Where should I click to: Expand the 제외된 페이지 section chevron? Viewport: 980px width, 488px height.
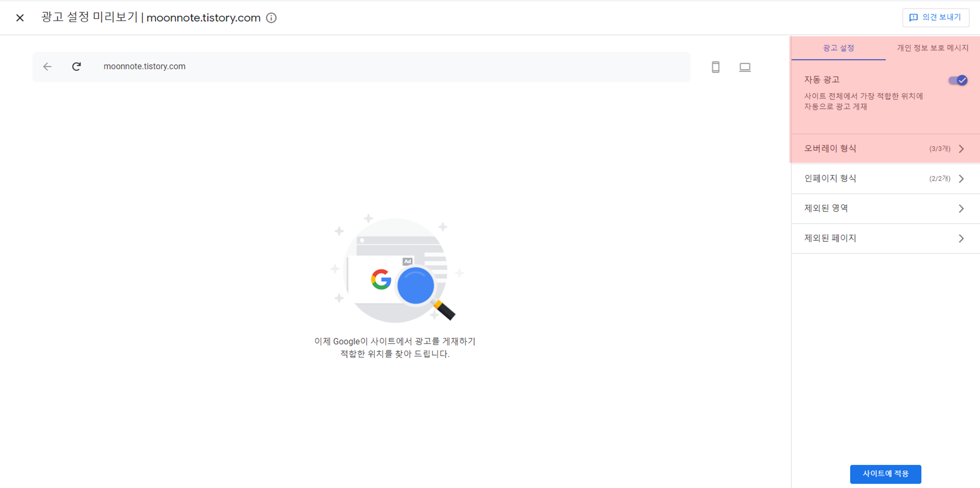coord(961,238)
